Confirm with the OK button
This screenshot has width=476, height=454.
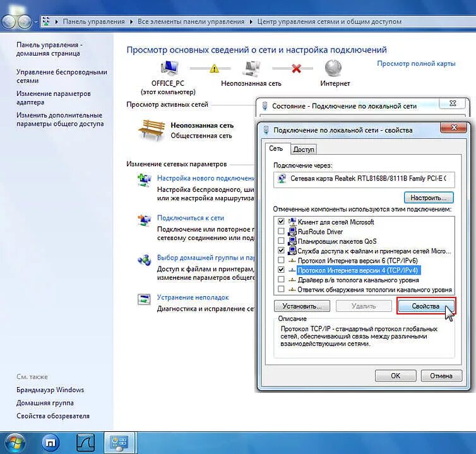pos(396,376)
